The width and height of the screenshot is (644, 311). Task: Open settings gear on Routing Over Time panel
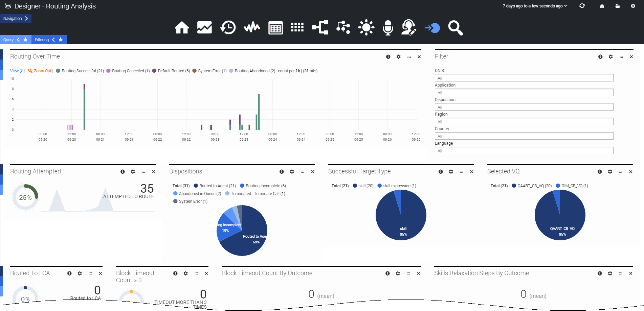(399, 57)
